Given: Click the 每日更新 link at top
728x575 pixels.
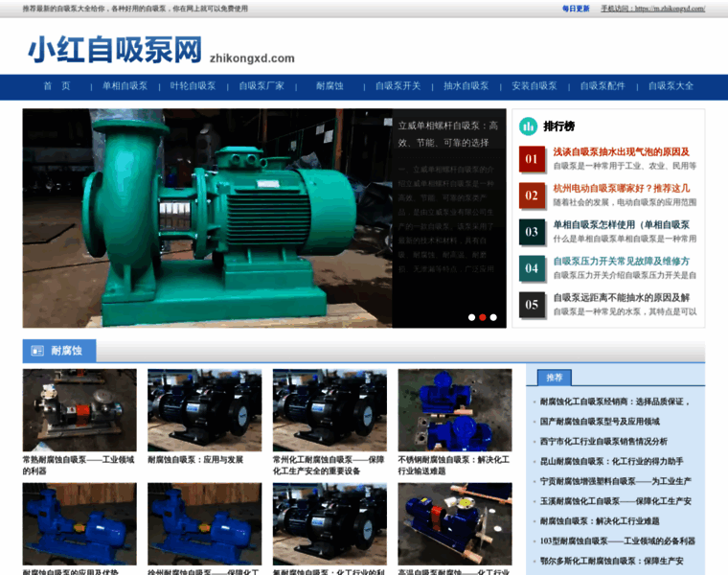Looking at the screenshot, I should click(x=576, y=9).
